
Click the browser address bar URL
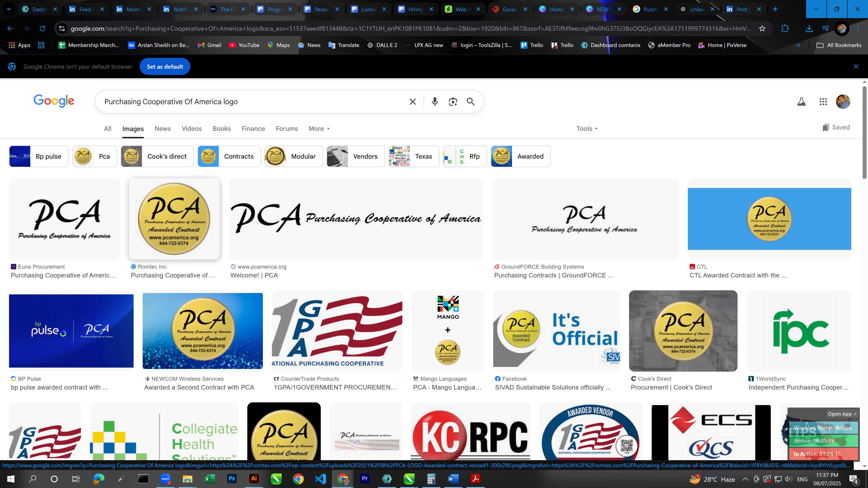click(411, 29)
